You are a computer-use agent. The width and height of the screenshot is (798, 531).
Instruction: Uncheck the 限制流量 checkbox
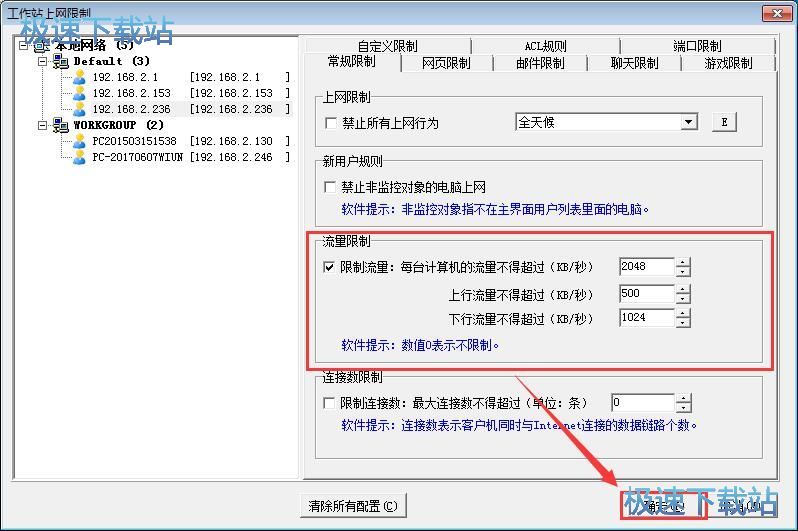329,267
